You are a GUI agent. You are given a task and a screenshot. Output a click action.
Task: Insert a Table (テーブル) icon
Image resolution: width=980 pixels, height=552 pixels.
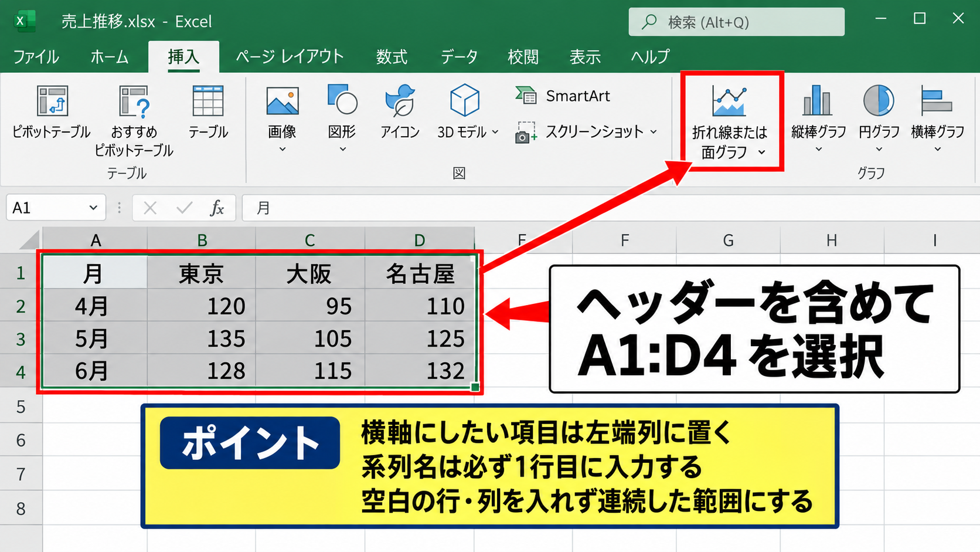point(207,101)
